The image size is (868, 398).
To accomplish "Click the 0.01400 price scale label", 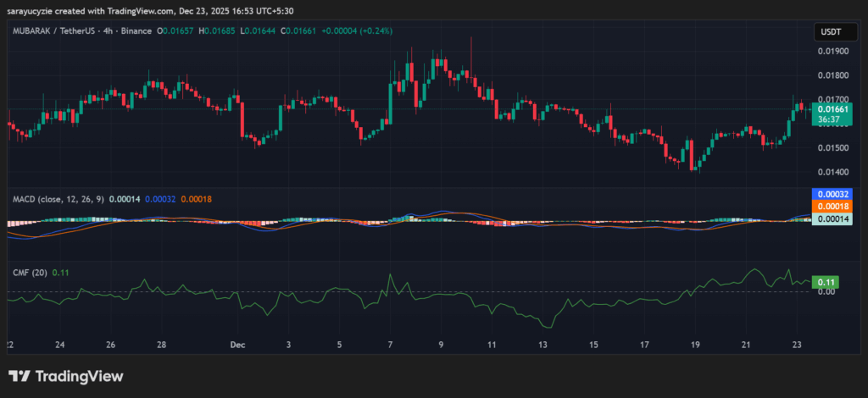I will 830,172.
